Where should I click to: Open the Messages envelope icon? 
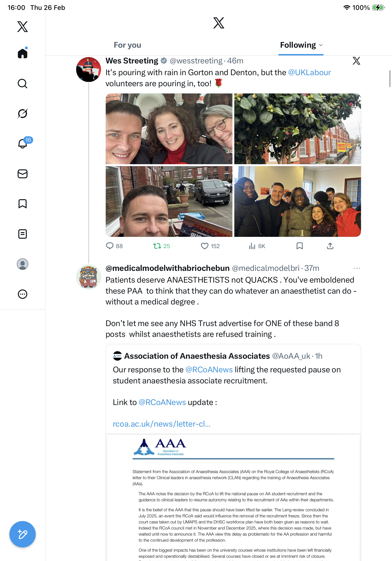point(23,174)
